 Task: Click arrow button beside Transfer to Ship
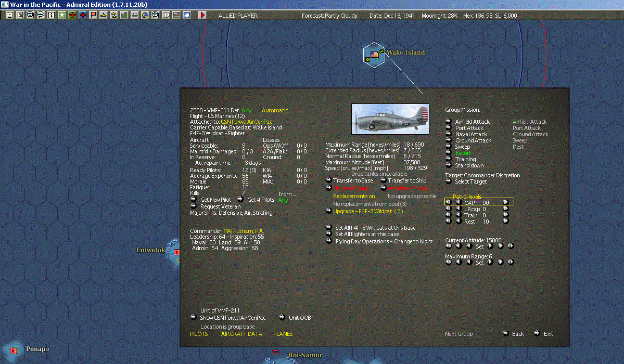[x=383, y=180]
